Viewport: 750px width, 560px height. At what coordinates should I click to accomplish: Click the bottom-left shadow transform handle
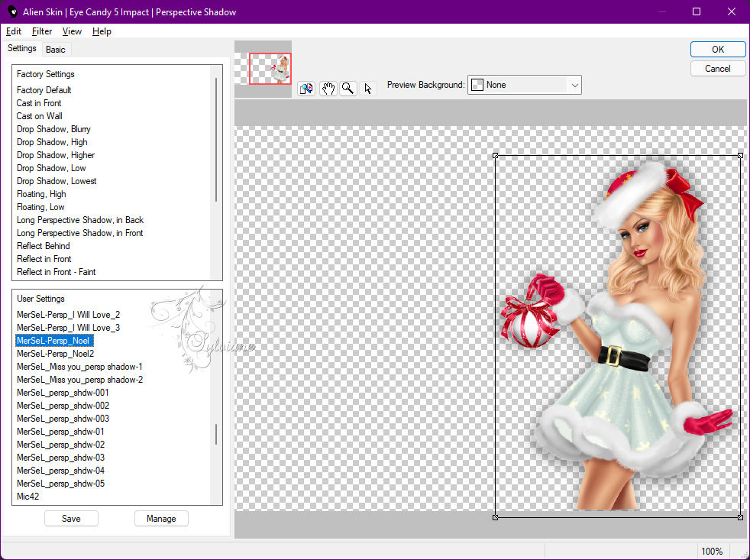click(x=495, y=517)
